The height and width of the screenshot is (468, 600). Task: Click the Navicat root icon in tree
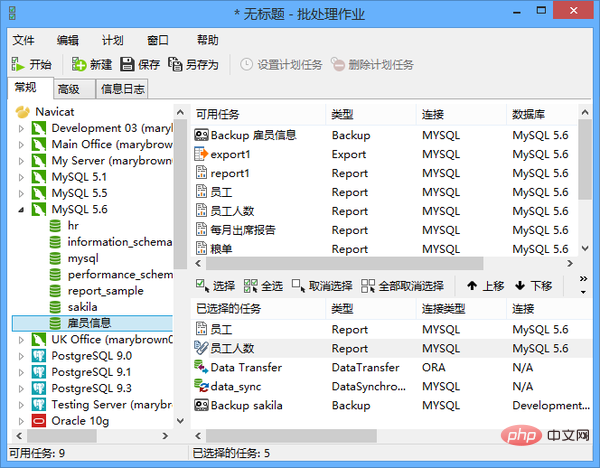tap(23, 112)
